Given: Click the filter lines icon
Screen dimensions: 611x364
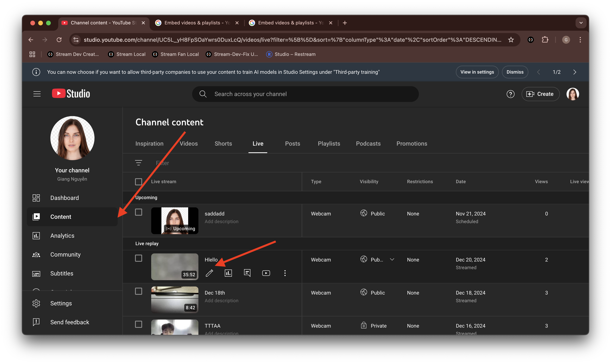Looking at the screenshot, I should 138,163.
